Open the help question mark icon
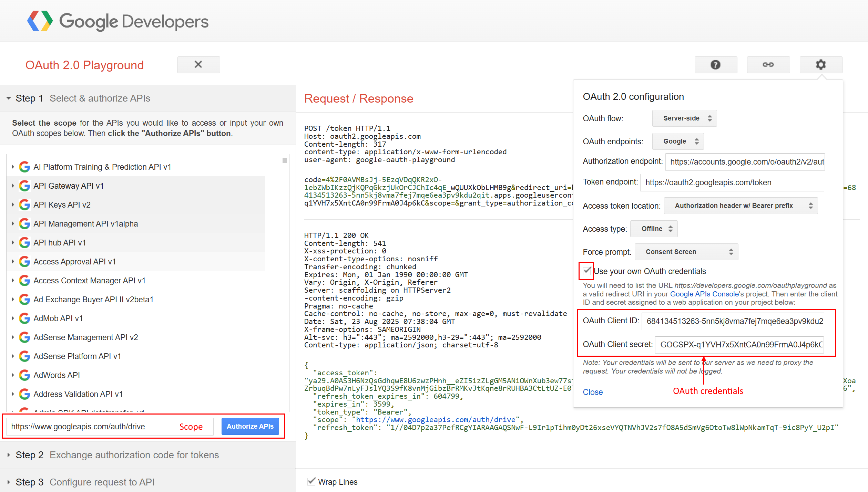 pyautogui.click(x=715, y=65)
